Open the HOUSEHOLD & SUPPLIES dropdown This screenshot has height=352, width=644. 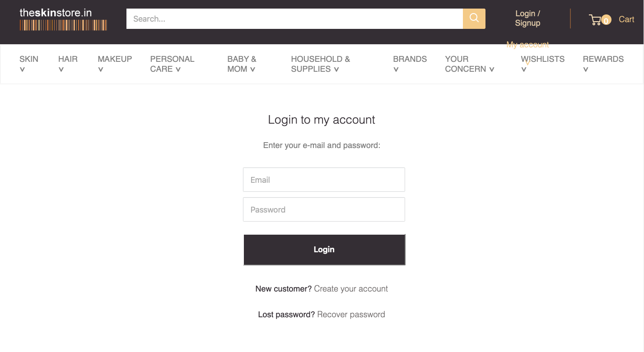(320, 64)
